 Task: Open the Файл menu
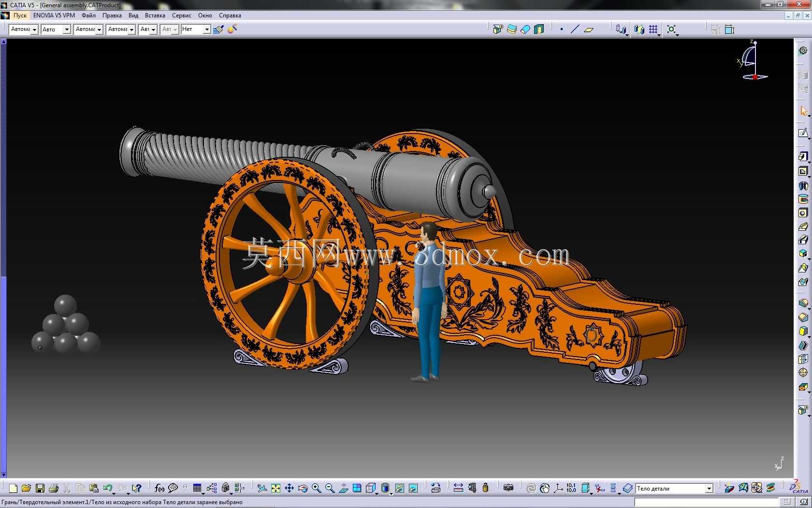pyautogui.click(x=88, y=15)
